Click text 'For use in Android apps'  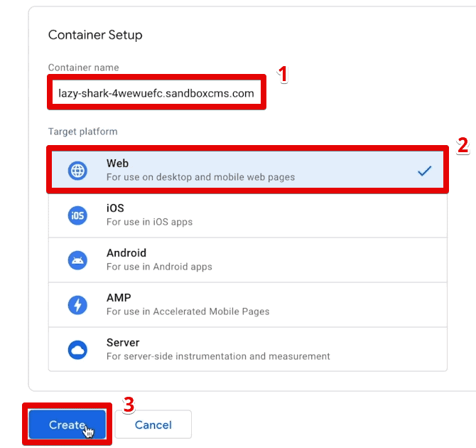(159, 267)
